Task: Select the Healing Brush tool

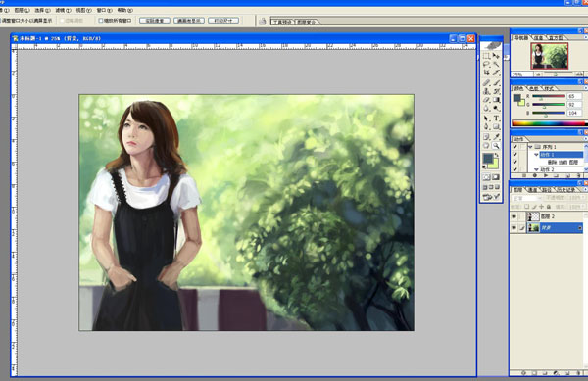Action: click(486, 83)
